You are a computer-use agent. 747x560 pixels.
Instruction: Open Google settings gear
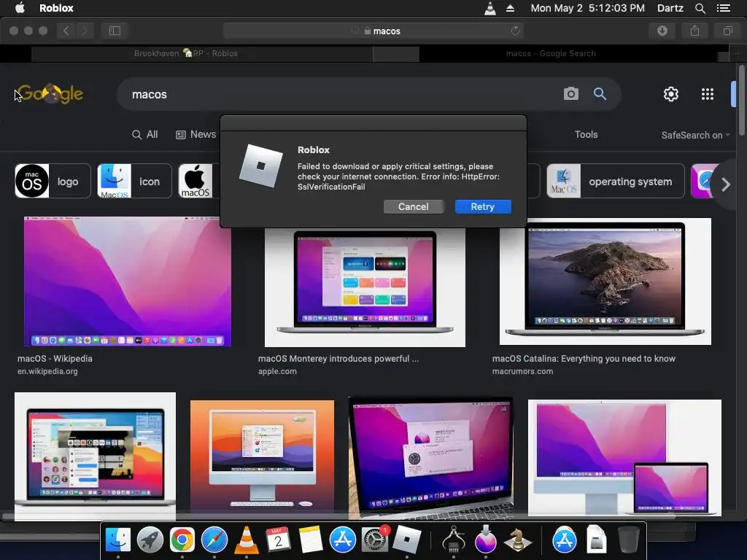(x=671, y=94)
